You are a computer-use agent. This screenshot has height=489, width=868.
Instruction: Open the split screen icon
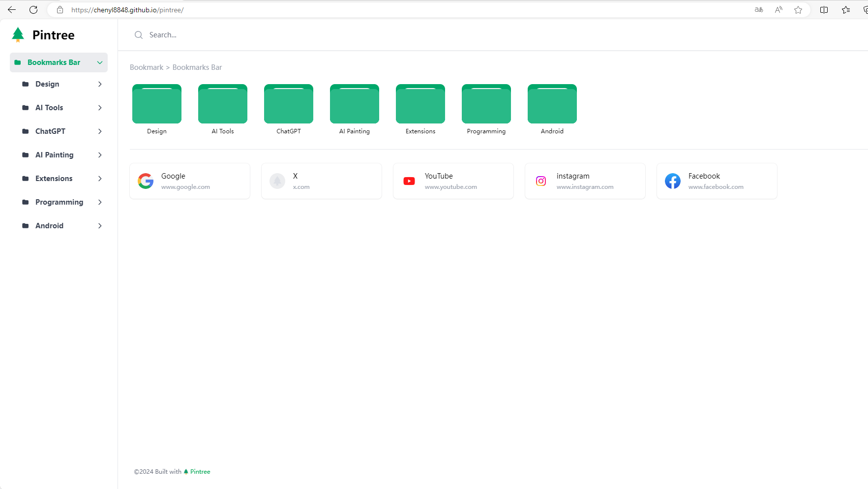point(824,10)
